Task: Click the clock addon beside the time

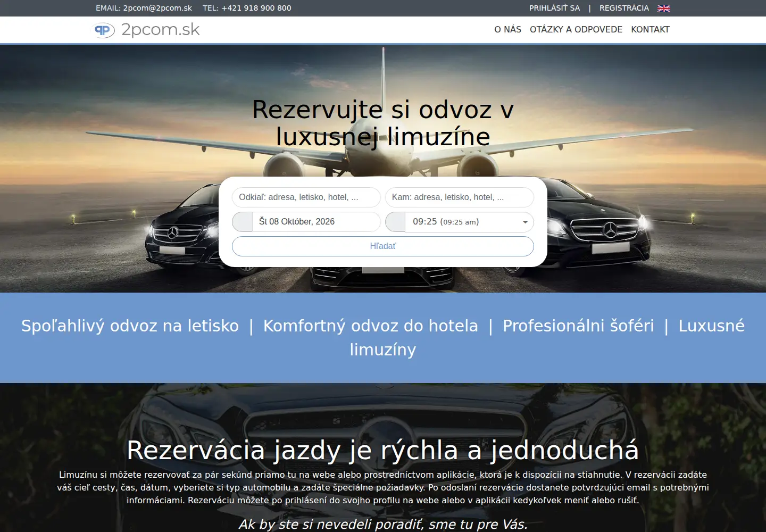Action: point(395,222)
